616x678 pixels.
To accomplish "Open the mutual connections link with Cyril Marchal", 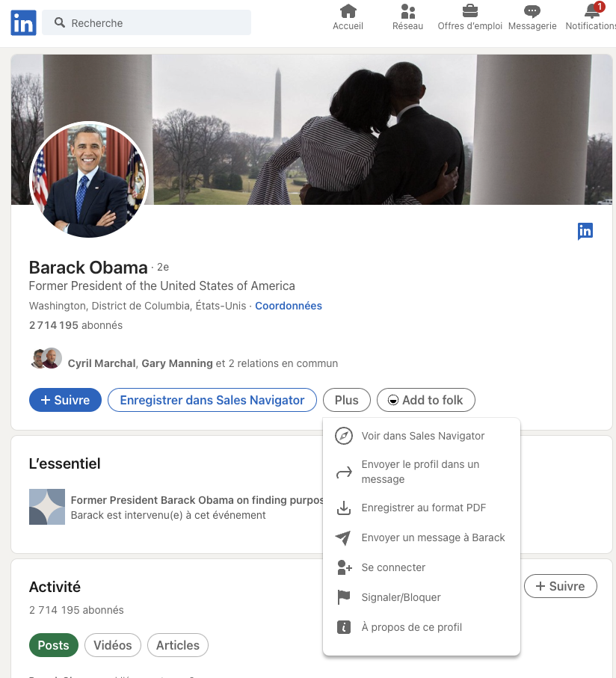I will click(203, 363).
